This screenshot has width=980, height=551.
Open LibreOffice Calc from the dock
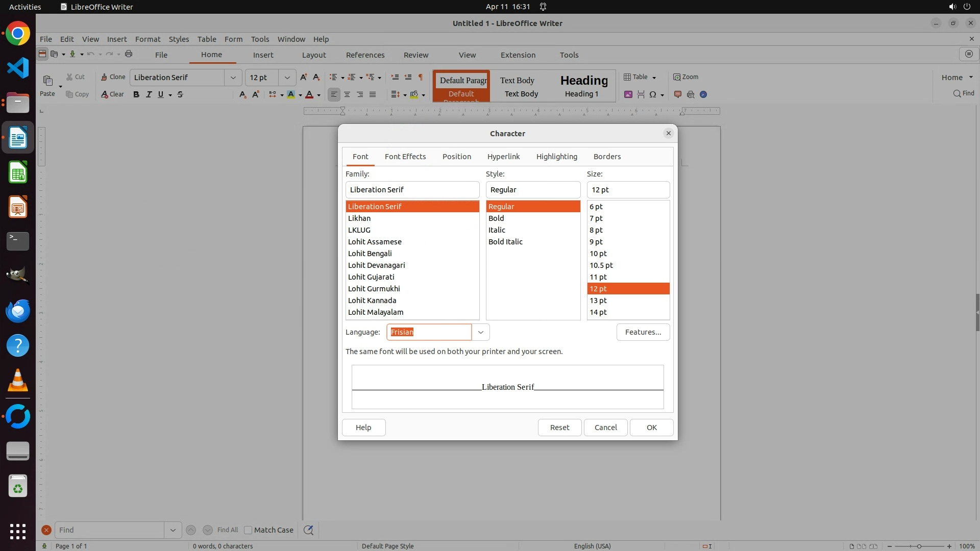pos(18,172)
